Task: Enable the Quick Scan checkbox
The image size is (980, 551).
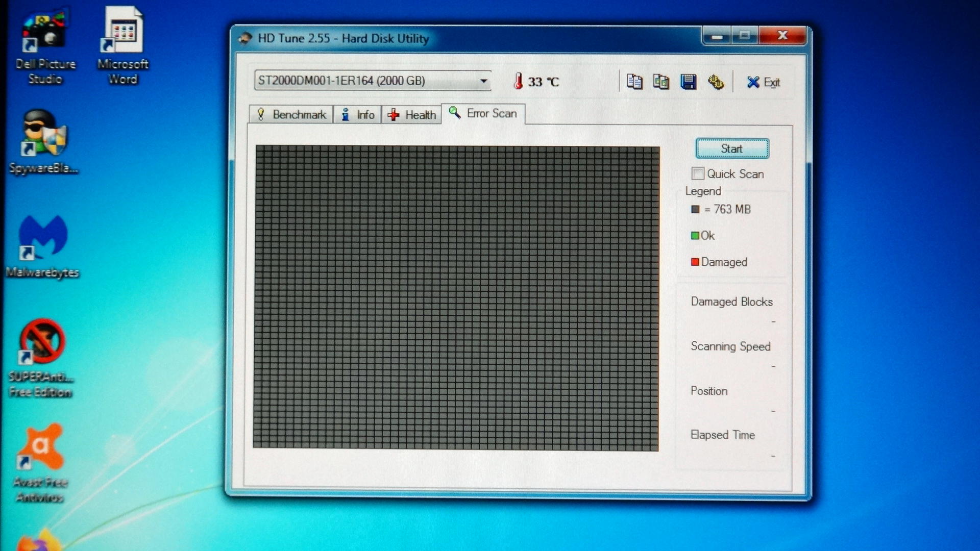Action: [x=698, y=173]
